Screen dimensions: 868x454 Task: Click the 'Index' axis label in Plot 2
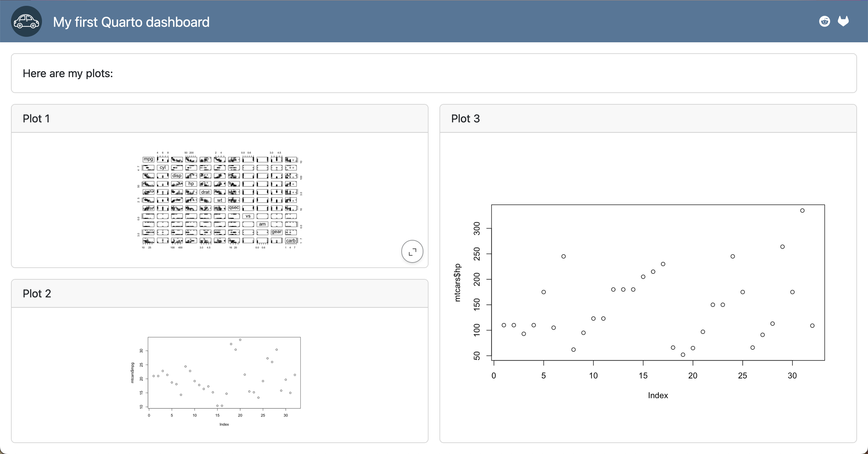tap(224, 424)
